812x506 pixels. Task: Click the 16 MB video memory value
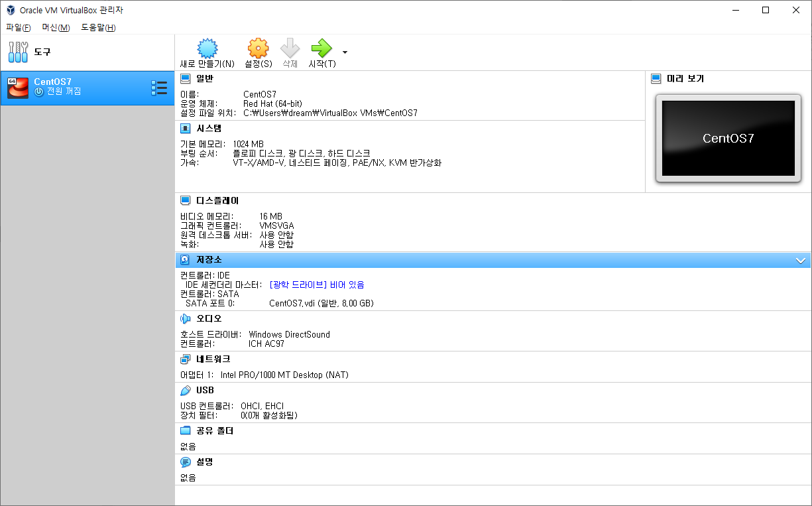pyautogui.click(x=271, y=216)
